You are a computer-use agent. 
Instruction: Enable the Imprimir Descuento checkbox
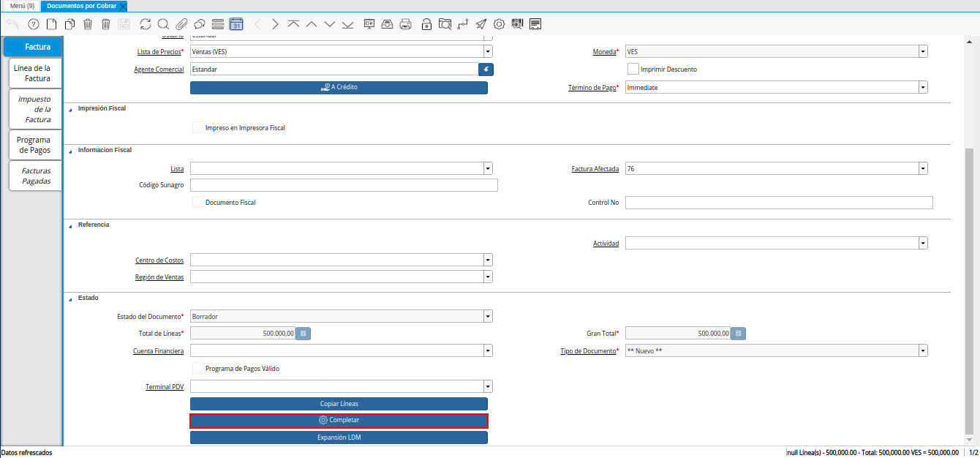point(633,70)
